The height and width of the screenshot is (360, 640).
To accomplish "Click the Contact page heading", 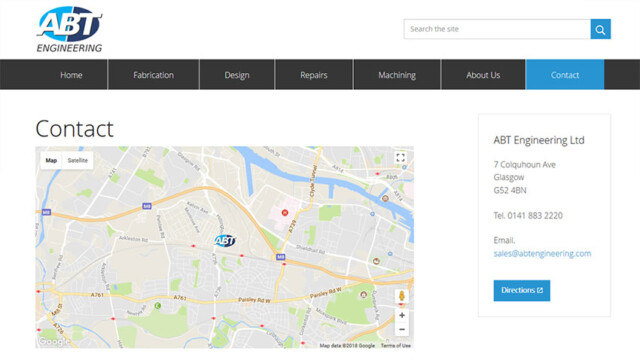I will pyautogui.click(x=75, y=129).
